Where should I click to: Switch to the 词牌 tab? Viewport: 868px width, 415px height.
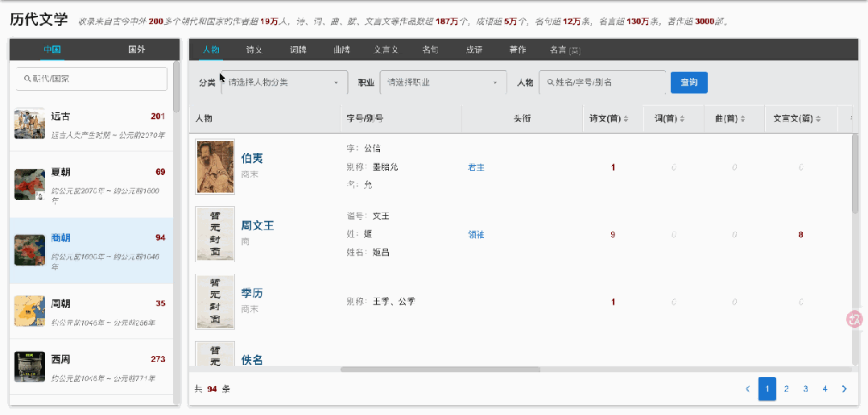click(298, 49)
